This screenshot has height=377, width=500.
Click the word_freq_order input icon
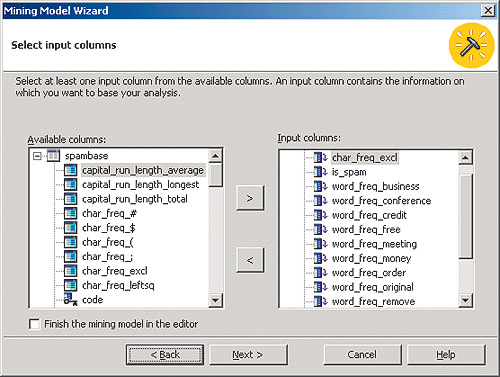(x=321, y=273)
